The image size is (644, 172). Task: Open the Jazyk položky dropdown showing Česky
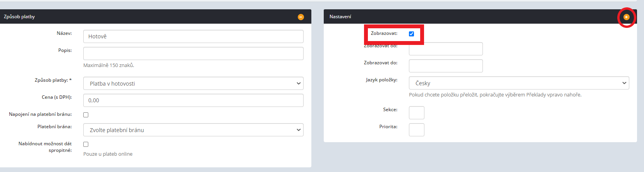point(519,83)
